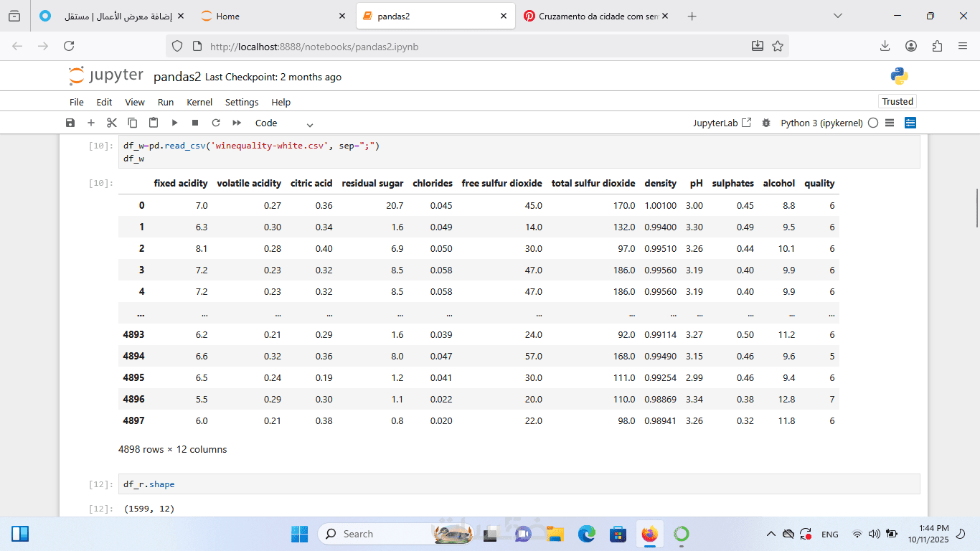This screenshot has width=980, height=551.
Task: Click the quality column header
Action: pyautogui.click(x=819, y=183)
